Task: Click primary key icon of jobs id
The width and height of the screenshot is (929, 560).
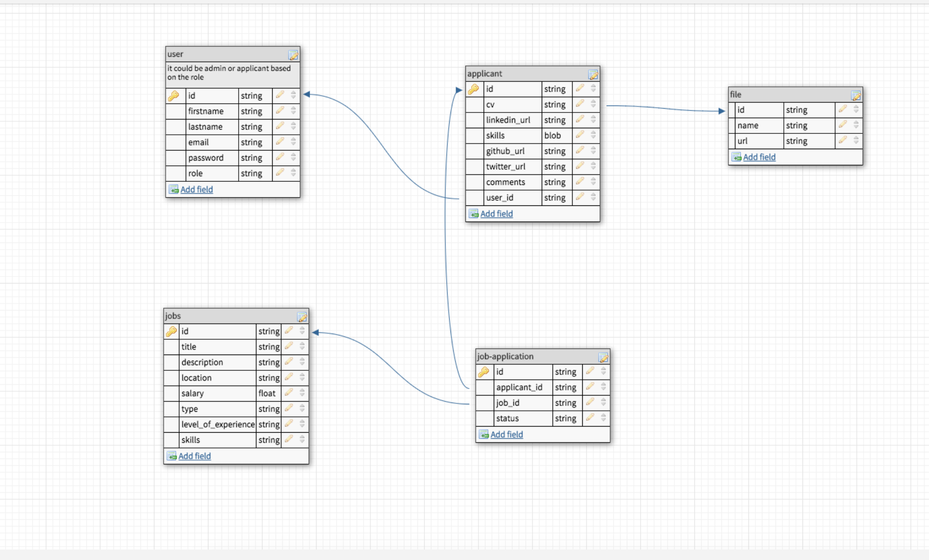Action: 171,331
